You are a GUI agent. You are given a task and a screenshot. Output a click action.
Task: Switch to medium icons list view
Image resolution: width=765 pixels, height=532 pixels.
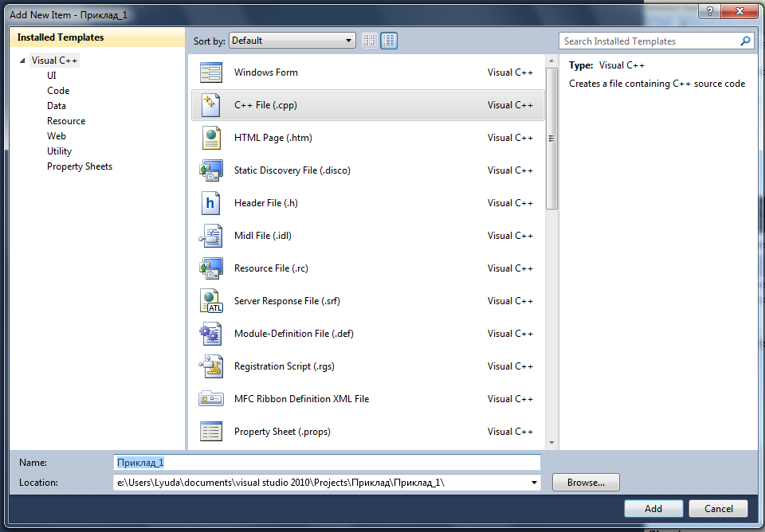click(x=389, y=41)
